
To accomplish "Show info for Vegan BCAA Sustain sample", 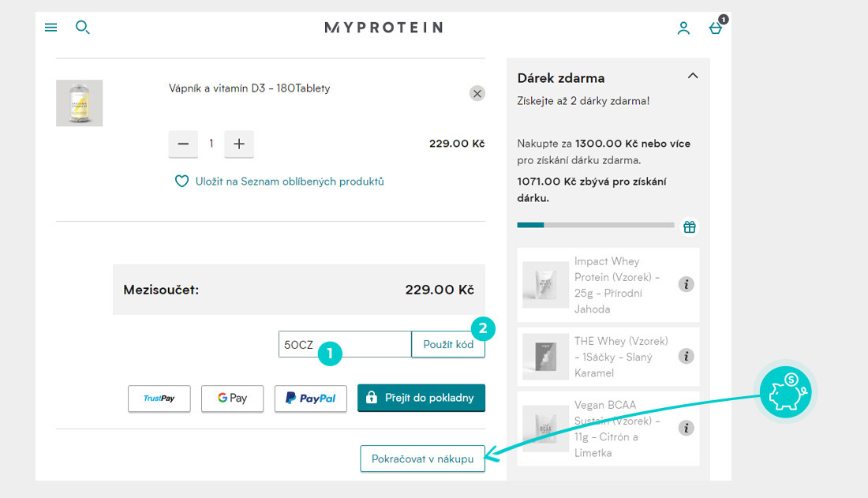I will [686, 429].
